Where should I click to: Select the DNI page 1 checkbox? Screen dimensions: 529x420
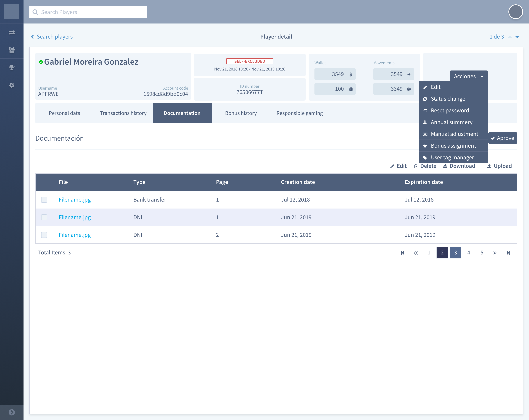[44, 217]
